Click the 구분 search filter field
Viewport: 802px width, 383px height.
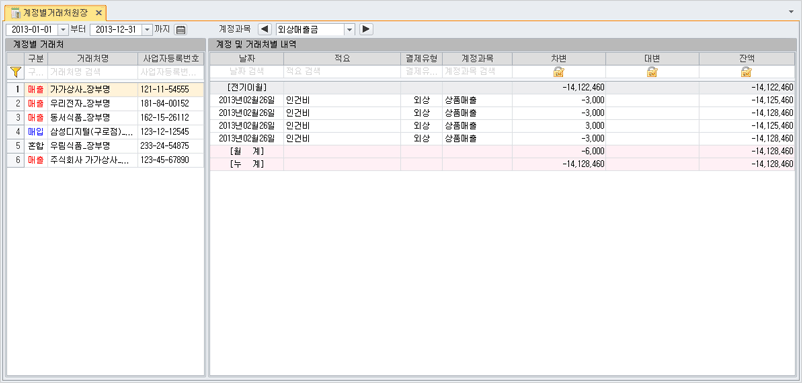36,72
